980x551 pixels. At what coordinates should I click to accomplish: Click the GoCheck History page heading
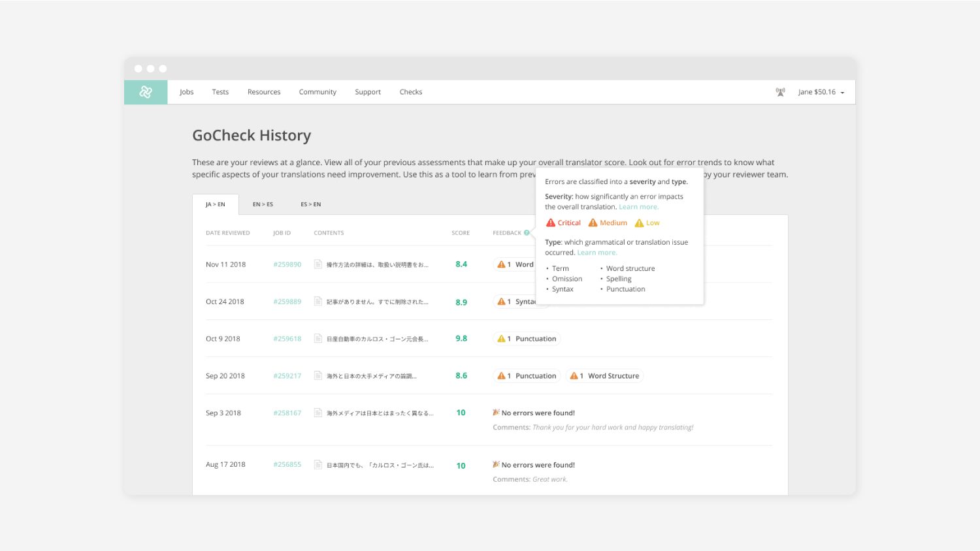(252, 136)
